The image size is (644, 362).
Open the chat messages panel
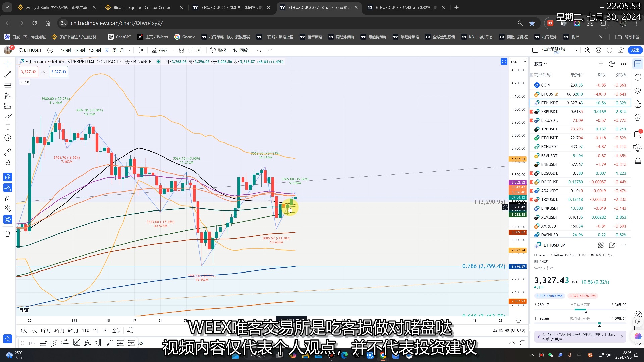638,134
